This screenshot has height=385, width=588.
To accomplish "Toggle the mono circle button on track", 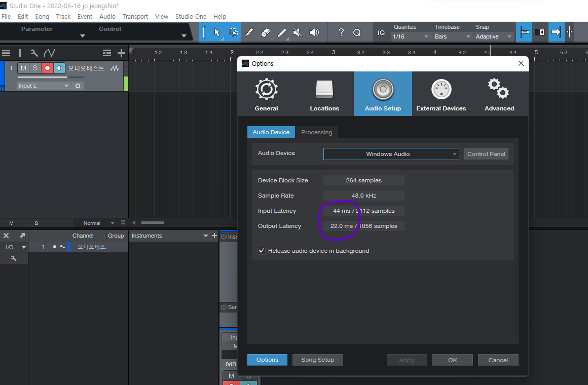I will click(x=78, y=86).
